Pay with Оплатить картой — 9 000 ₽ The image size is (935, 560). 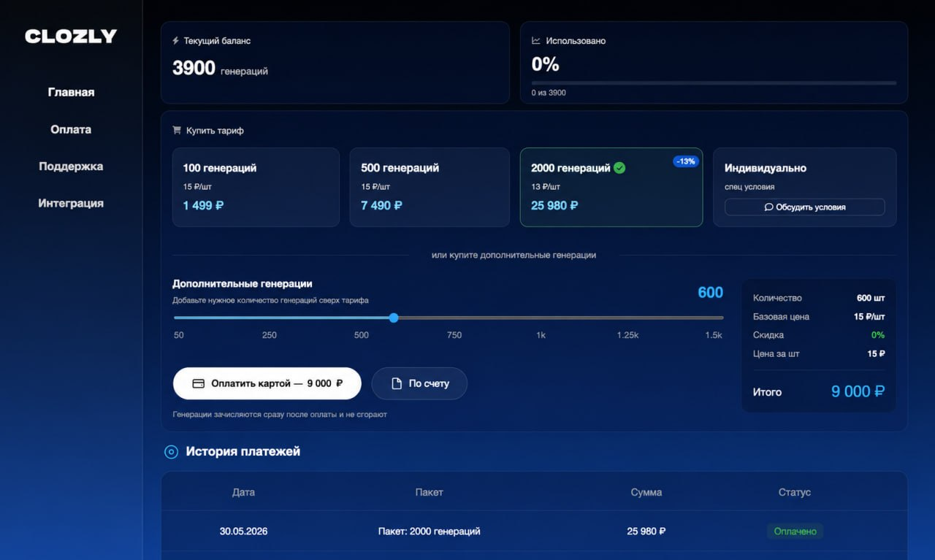(267, 383)
